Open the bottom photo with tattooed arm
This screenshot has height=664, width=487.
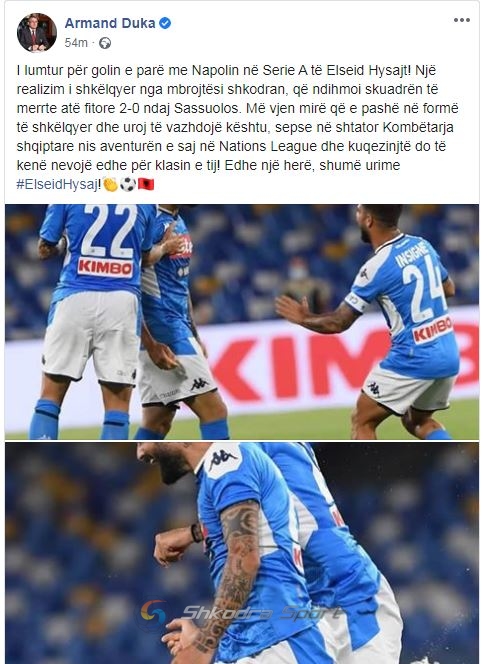242,553
